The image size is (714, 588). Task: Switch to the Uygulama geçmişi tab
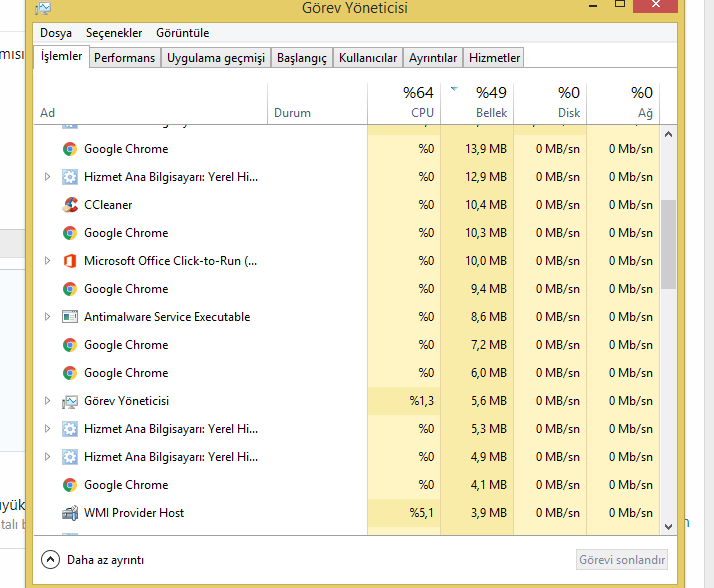click(216, 58)
